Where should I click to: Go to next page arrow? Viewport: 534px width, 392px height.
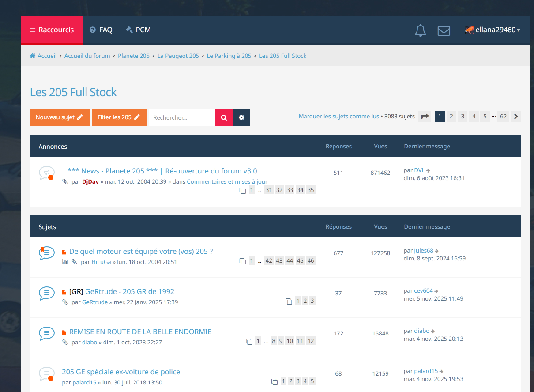515,117
